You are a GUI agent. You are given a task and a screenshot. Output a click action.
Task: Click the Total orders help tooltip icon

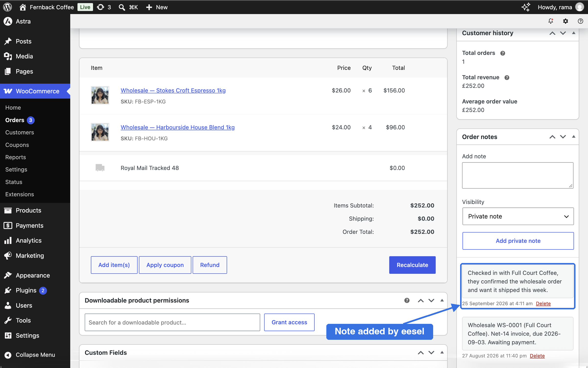pos(502,53)
